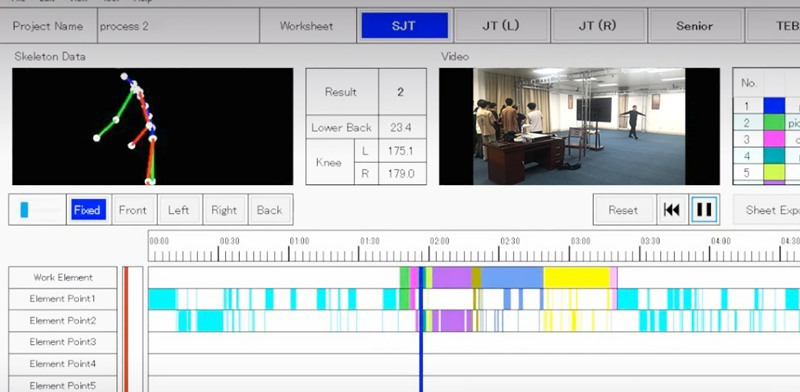Click the skeleton zoom slider handle
800x392 pixels.
24,210
